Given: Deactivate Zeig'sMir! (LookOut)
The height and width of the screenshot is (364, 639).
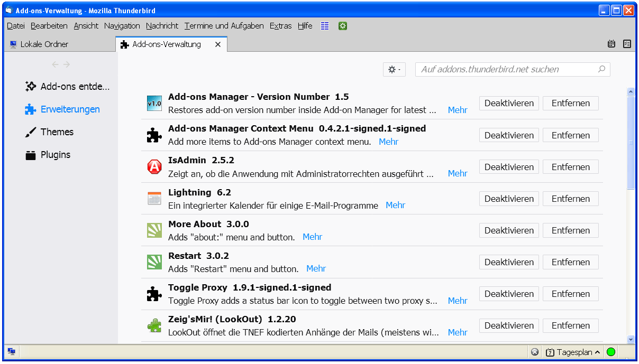Looking at the screenshot, I should coord(509,325).
